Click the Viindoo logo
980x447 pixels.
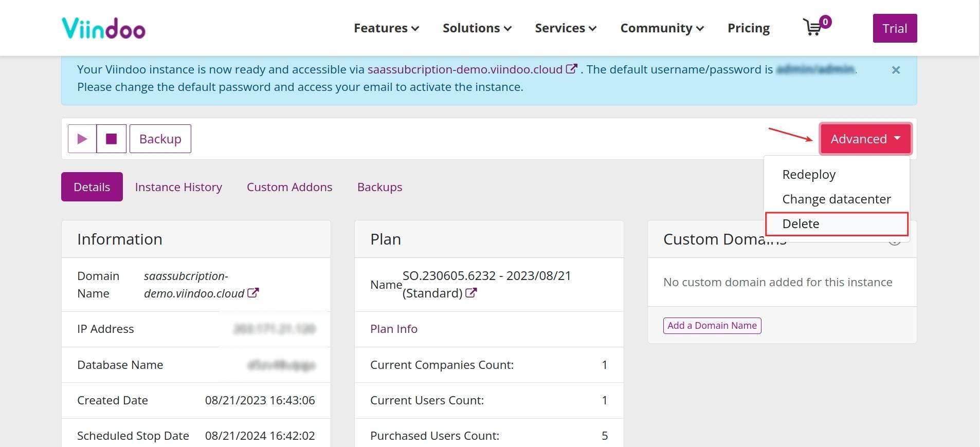103,28
